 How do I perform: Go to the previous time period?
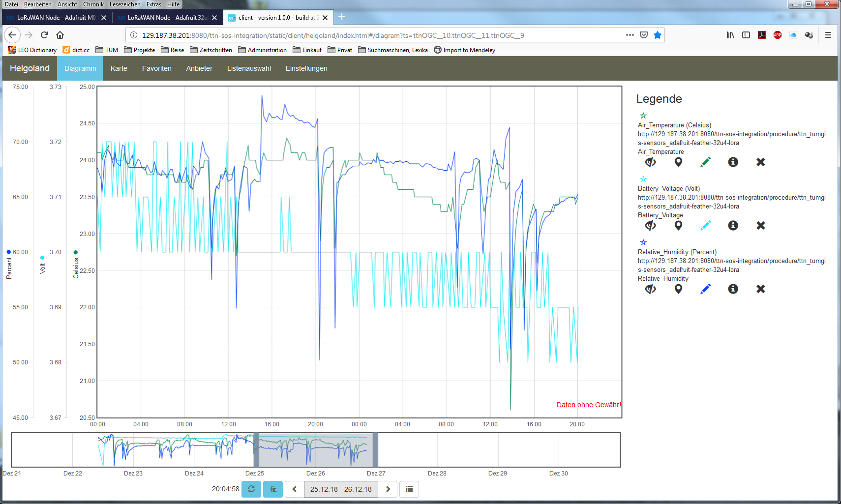294,489
